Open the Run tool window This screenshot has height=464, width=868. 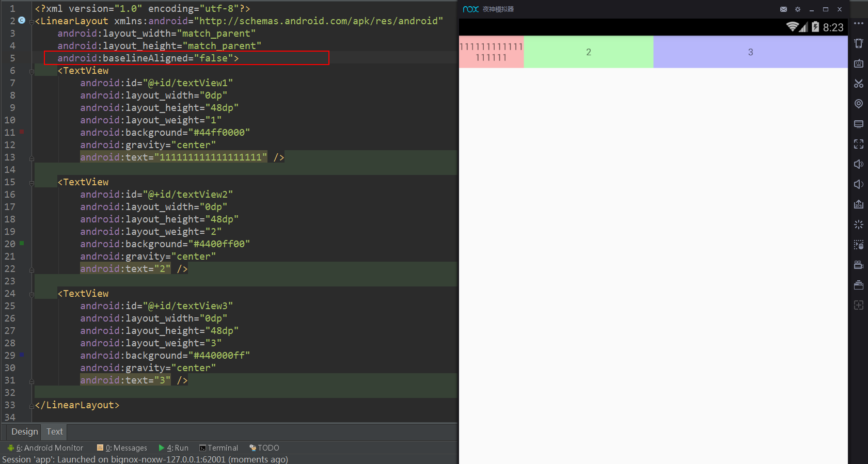[173, 447]
